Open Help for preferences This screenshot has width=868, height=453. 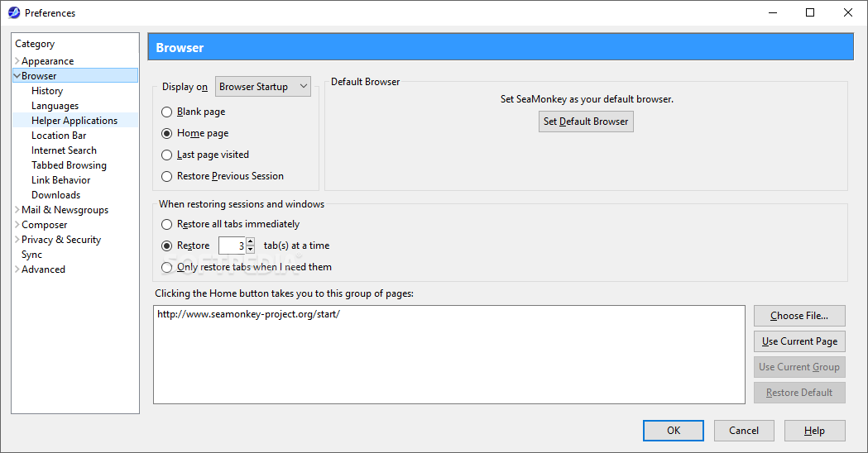(814, 431)
